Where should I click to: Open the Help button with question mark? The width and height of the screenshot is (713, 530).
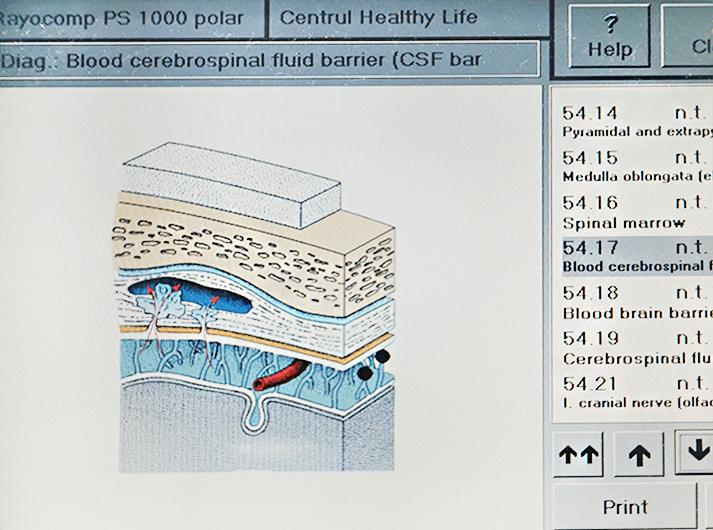point(609,37)
